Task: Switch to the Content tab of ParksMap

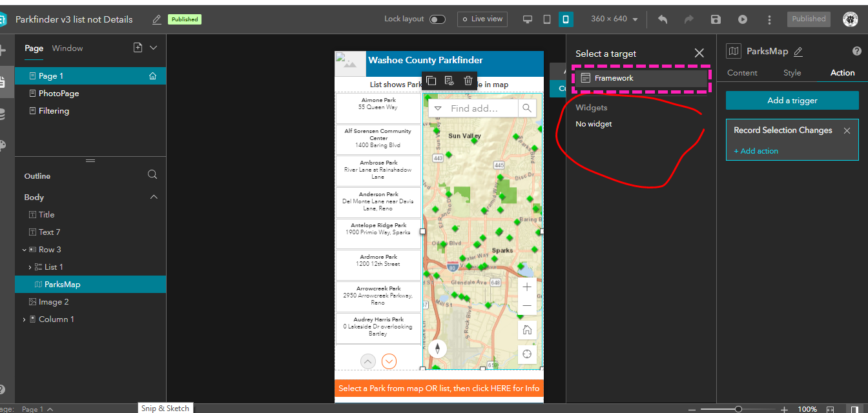Action: coord(741,72)
